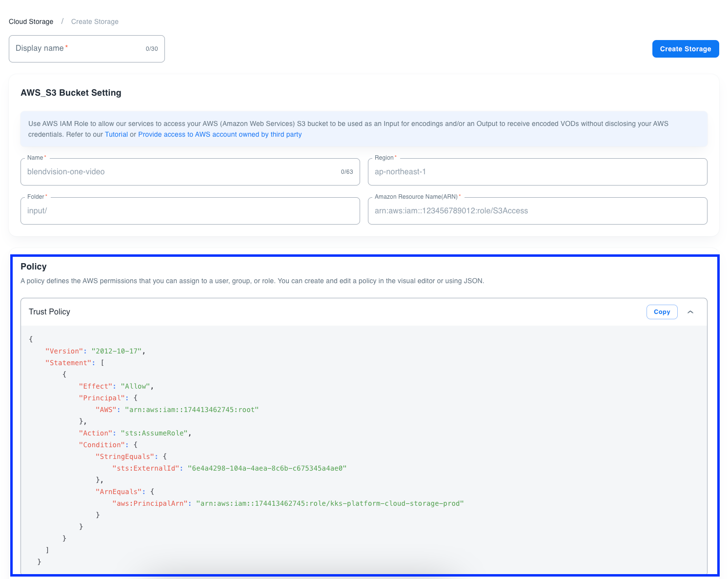Go back to Cloud Storage breadcrumb
This screenshot has width=728, height=579.
tap(31, 21)
